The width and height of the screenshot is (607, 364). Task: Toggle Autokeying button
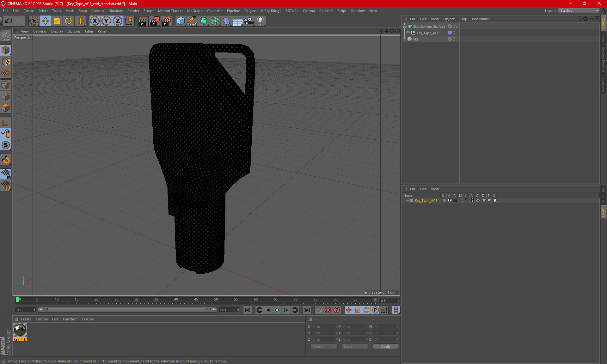click(328, 310)
